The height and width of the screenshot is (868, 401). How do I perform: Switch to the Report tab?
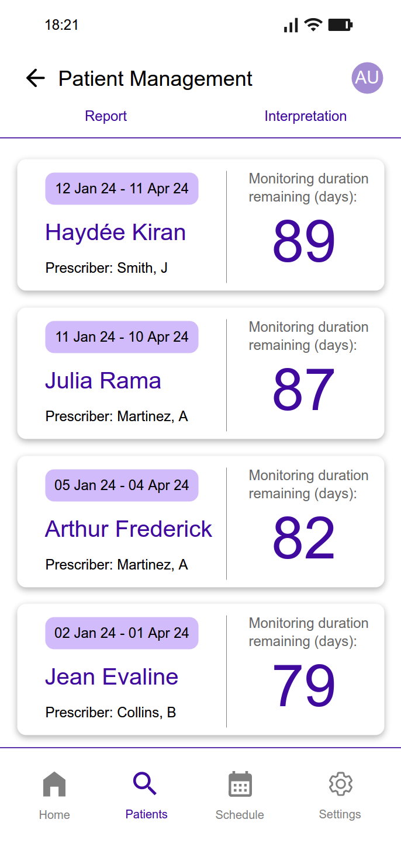click(x=106, y=116)
